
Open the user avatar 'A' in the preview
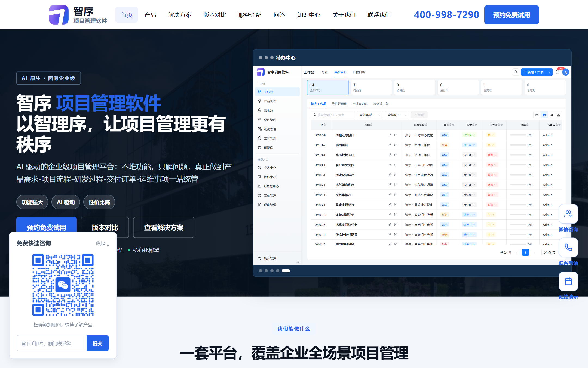coord(566,73)
